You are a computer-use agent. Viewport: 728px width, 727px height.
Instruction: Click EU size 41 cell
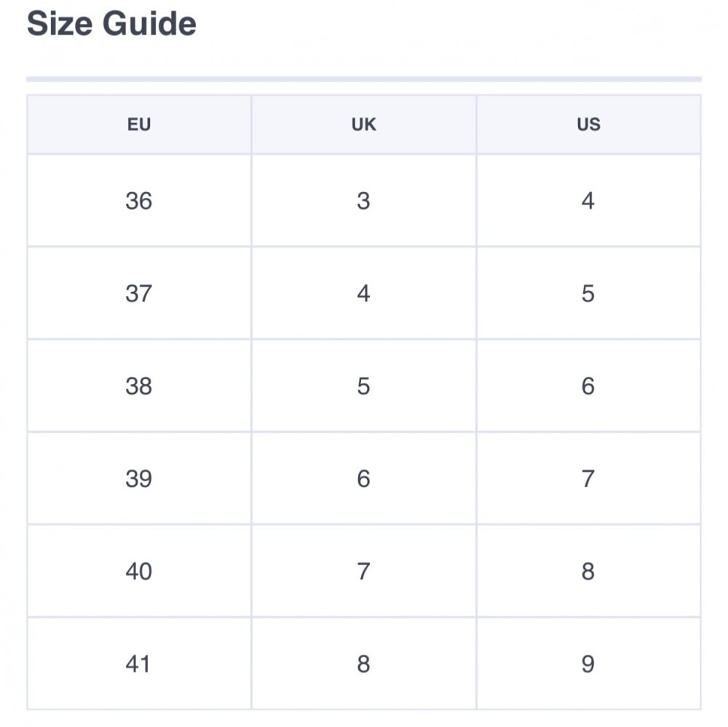[x=138, y=664]
